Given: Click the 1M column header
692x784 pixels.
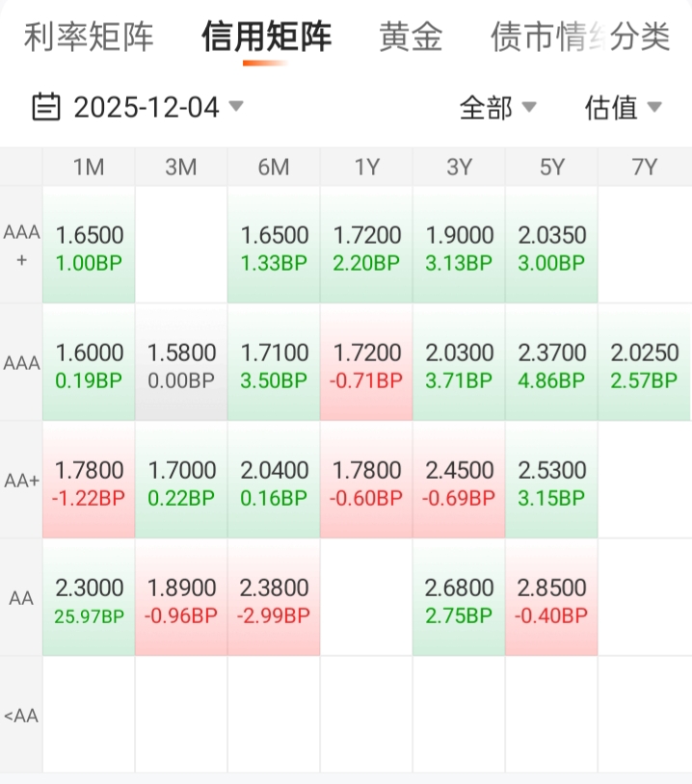Looking at the screenshot, I should click(x=89, y=168).
